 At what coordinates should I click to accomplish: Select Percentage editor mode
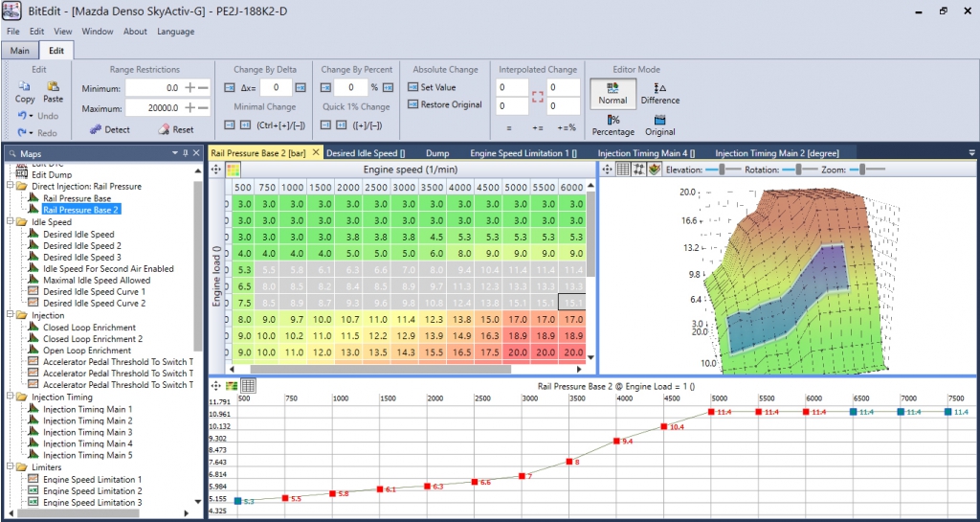coord(613,125)
